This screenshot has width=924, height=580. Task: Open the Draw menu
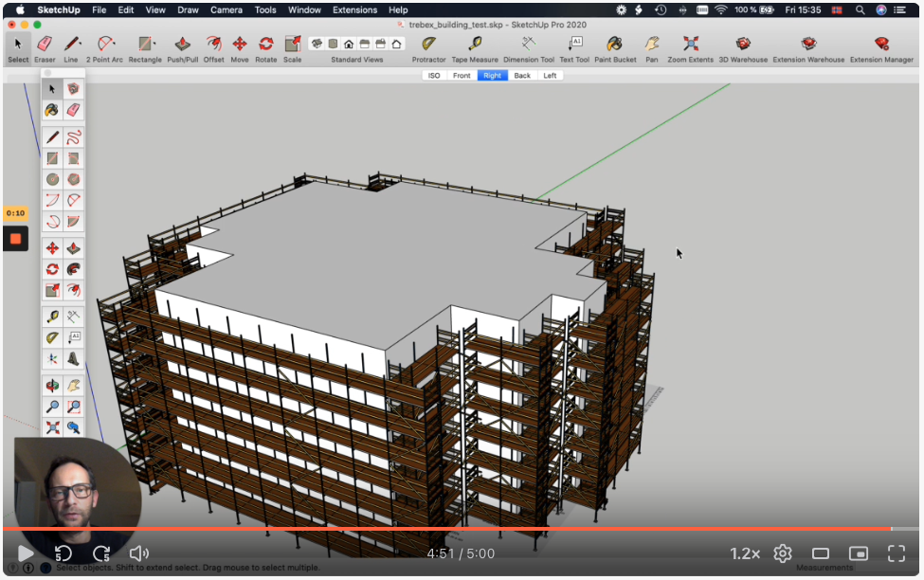[x=188, y=10]
